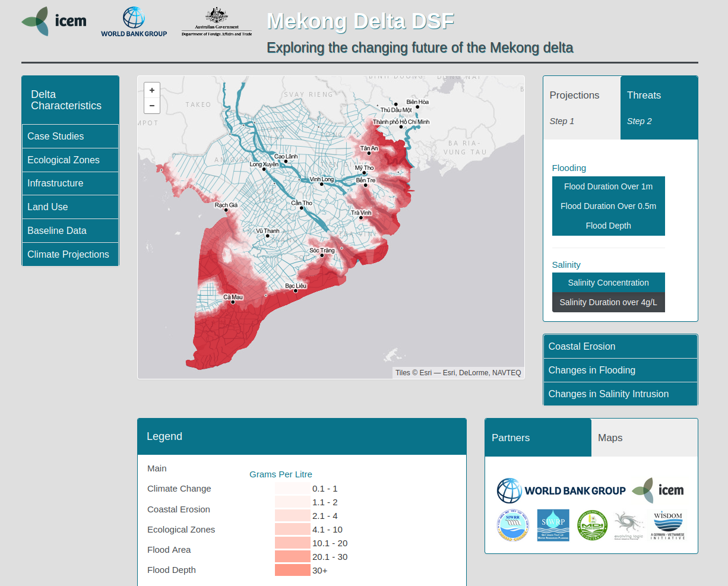Toggle the Flood Depth projection layer
728x586 pixels.
(608, 226)
